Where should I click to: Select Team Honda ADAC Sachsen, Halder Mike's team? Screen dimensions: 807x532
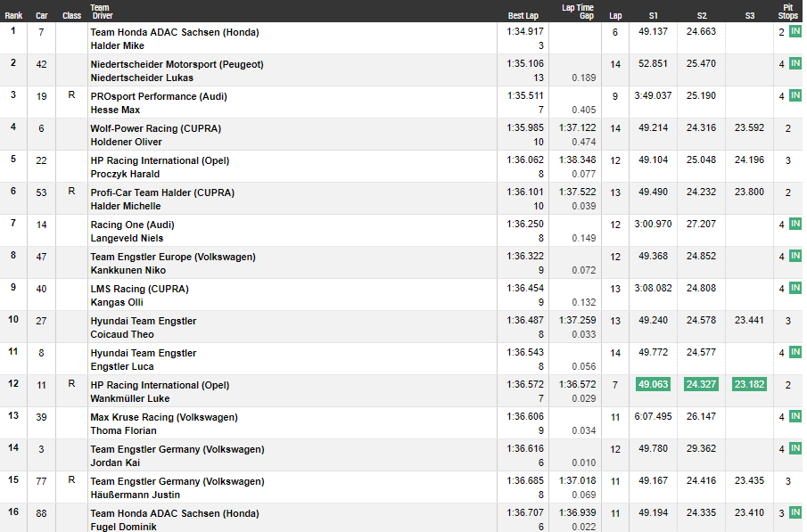coord(175,32)
